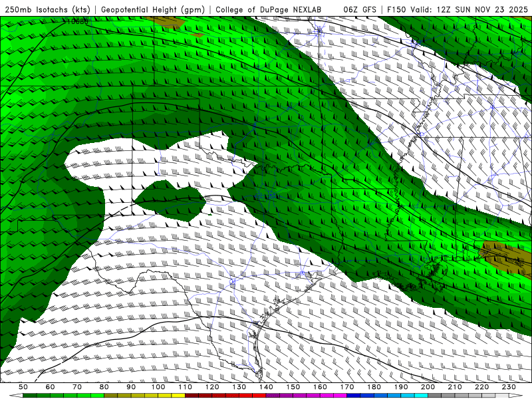This screenshot has width=532, height=399.
Task: Click the '230' value on the color scale
Action: pyautogui.click(x=509, y=387)
